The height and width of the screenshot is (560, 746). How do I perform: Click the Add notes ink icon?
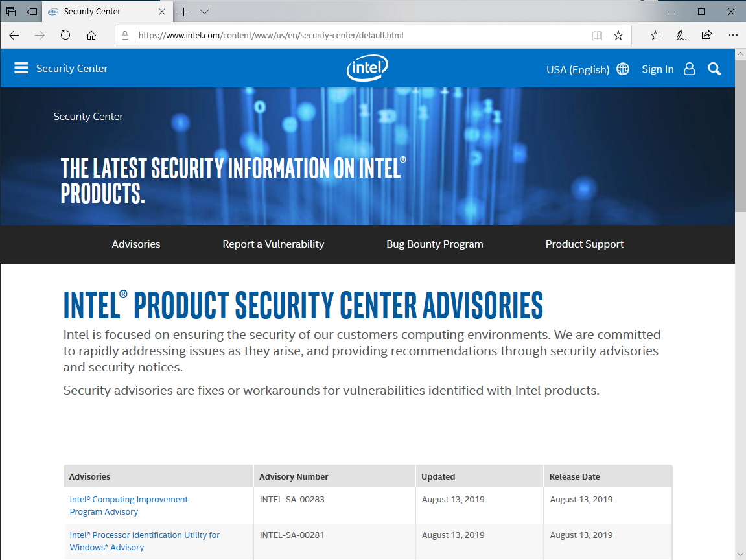point(681,35)
